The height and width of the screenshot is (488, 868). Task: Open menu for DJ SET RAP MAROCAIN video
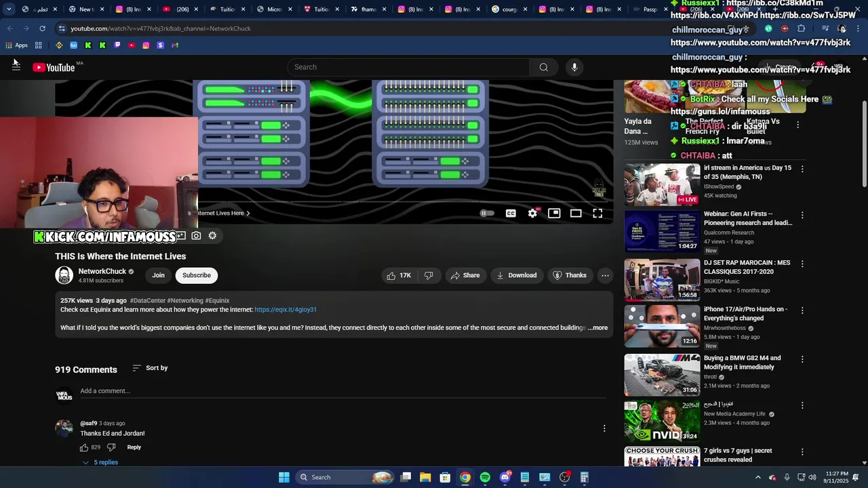[802, 264]
